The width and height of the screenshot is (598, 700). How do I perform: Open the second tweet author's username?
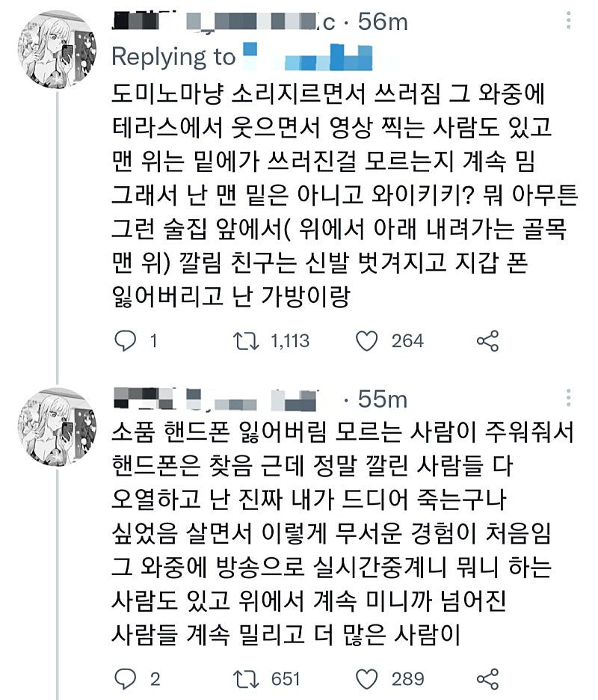point(217,399)
